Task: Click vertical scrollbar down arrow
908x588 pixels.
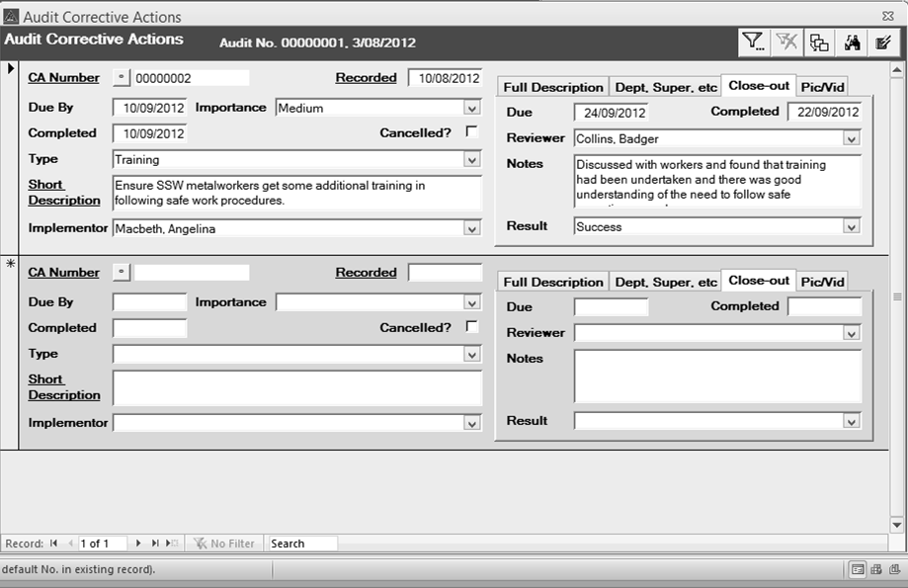Action: [897, 526]
